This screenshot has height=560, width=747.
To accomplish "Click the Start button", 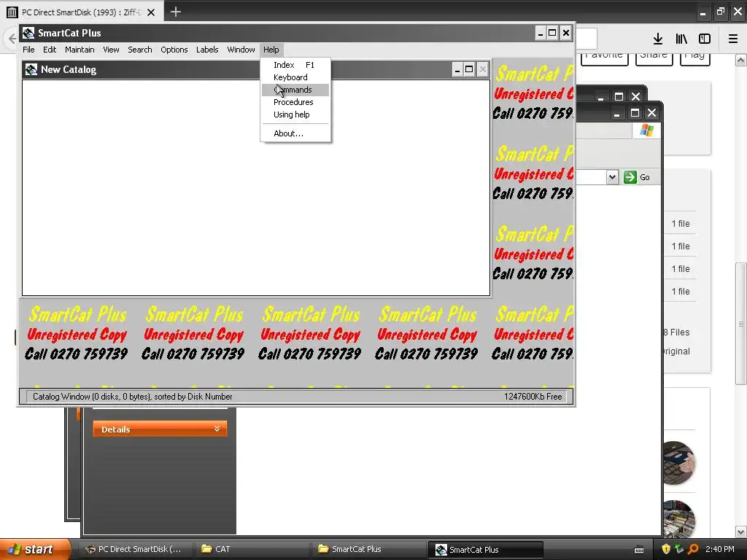I will coord(35,549).
